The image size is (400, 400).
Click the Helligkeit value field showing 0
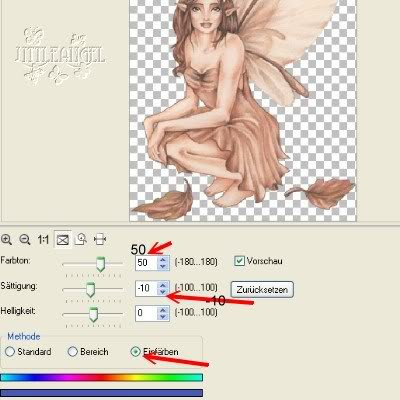point(146,313)
